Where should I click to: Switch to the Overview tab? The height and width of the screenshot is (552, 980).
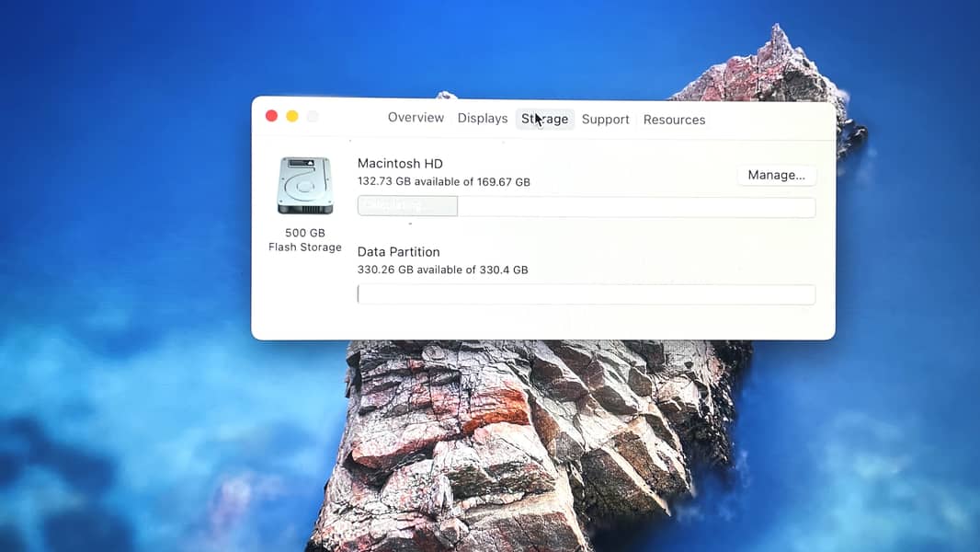click(416, 118)
